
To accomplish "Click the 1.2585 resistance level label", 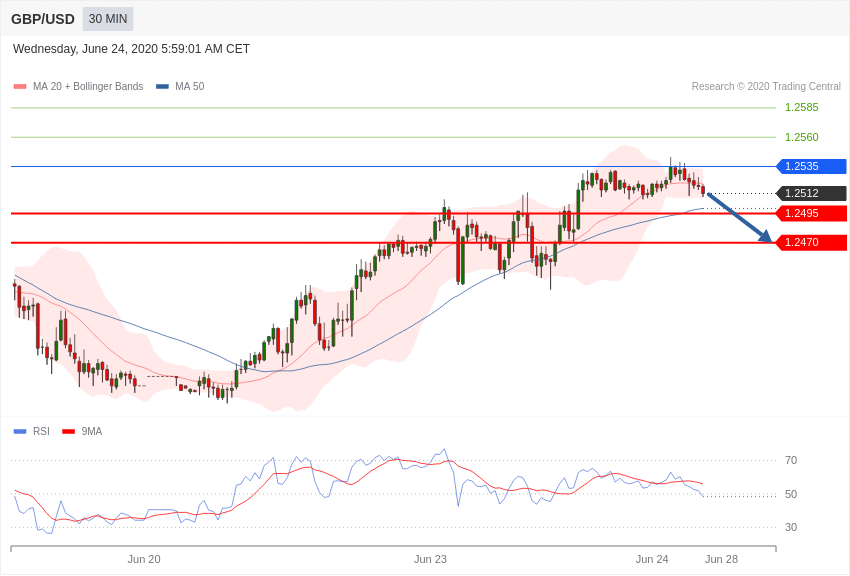I will click(801, 107).
